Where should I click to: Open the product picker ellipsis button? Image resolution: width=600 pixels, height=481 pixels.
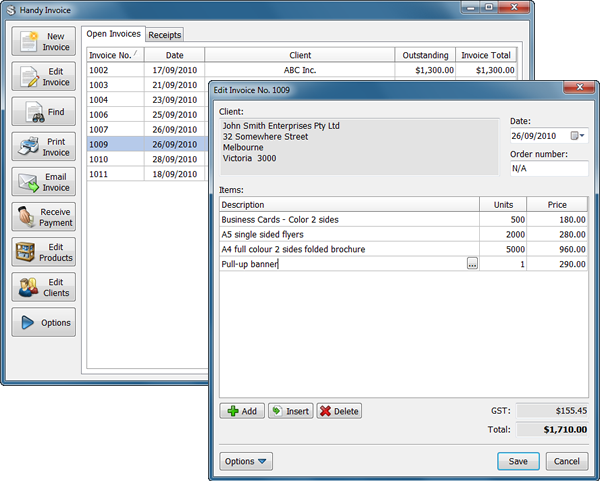pos(472,263)
